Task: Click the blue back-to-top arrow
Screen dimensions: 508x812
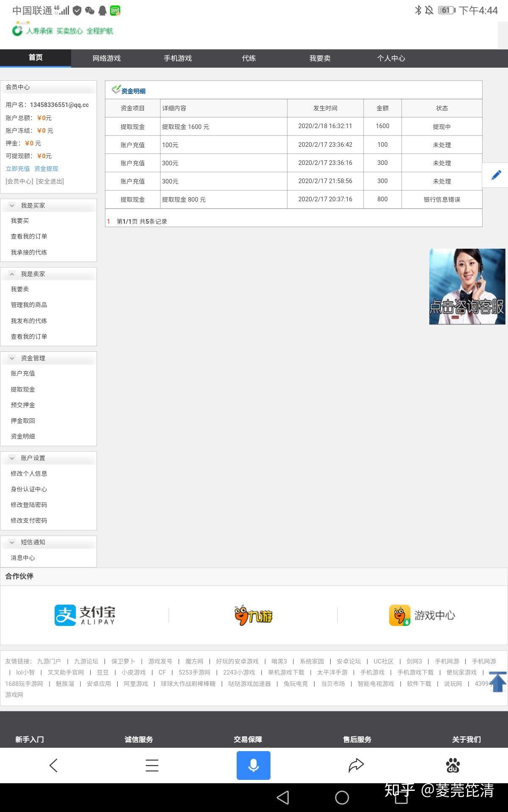Action: tap(498, 682)
